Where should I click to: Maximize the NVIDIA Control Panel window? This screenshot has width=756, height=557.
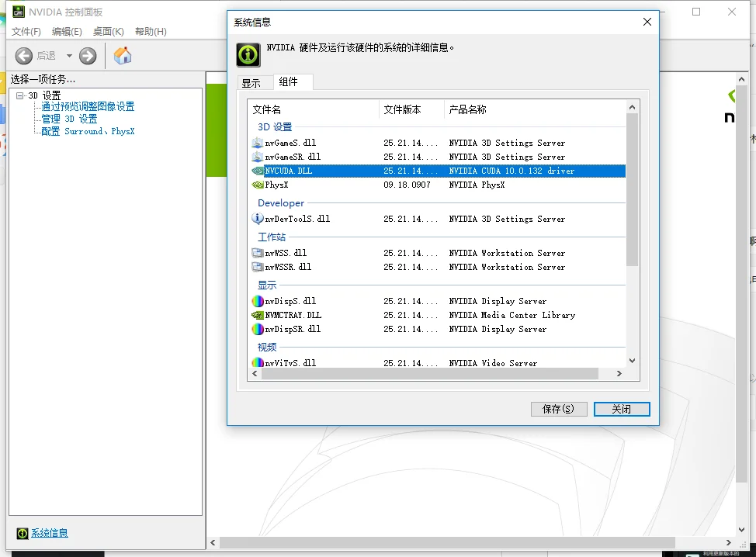696,12
